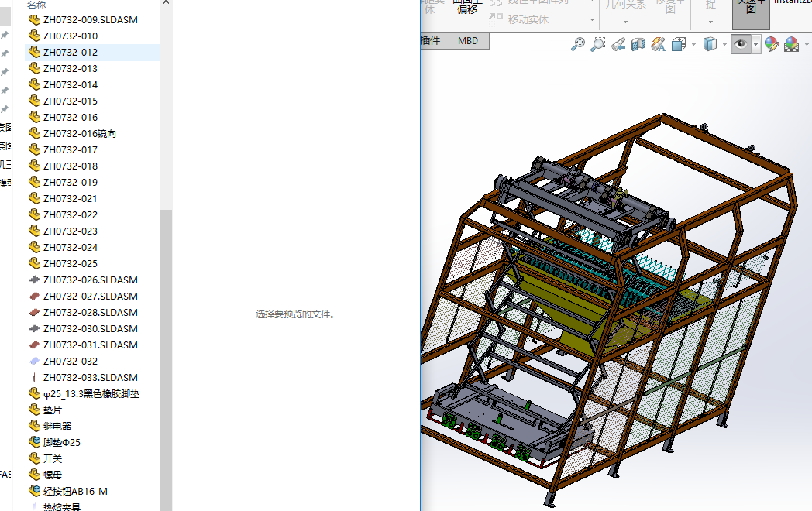Click assembly icon of ZH0732-013
812x511 pixels.
pos(34,68)
